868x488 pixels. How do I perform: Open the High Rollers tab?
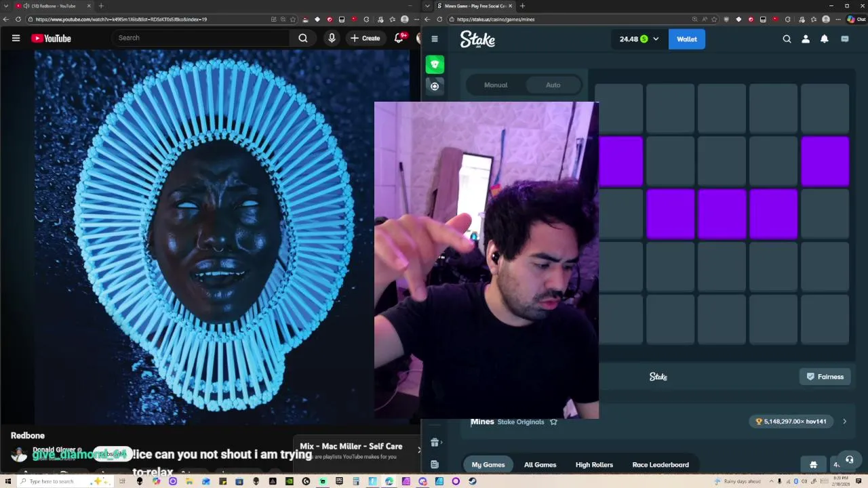pyautogui.click(x=594, y=464)
